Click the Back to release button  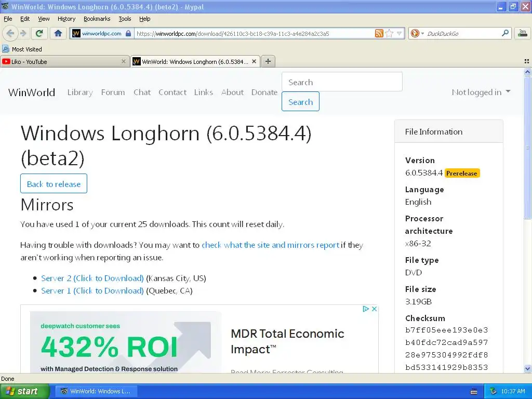(54, 183)
